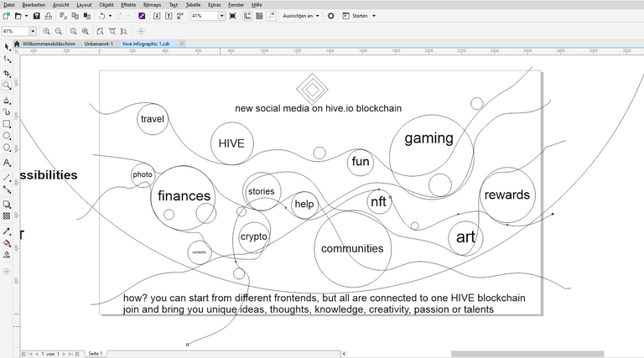The height and width of the screenshot is (358, 644).
Task: Click the Undo arrow
Action: coord(101,16)
